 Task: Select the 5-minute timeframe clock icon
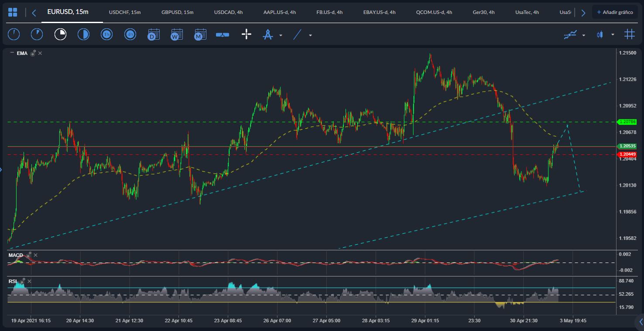37,34
